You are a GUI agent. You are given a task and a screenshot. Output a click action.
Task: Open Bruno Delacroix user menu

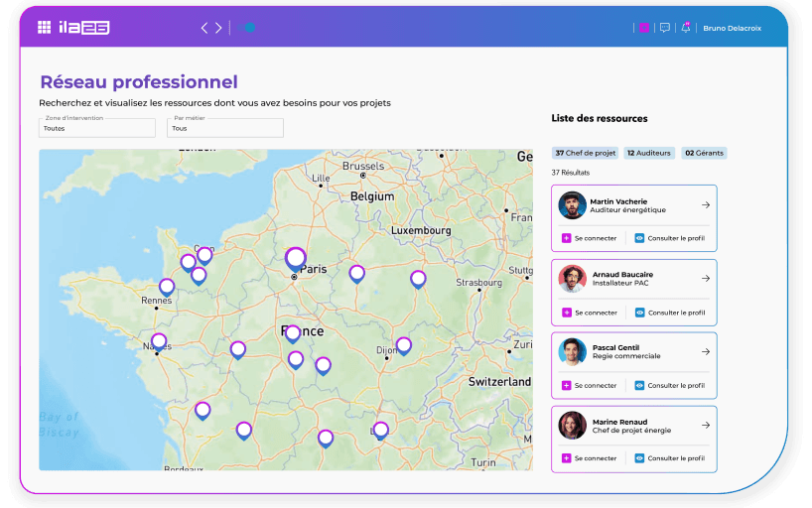pos(732,29)
